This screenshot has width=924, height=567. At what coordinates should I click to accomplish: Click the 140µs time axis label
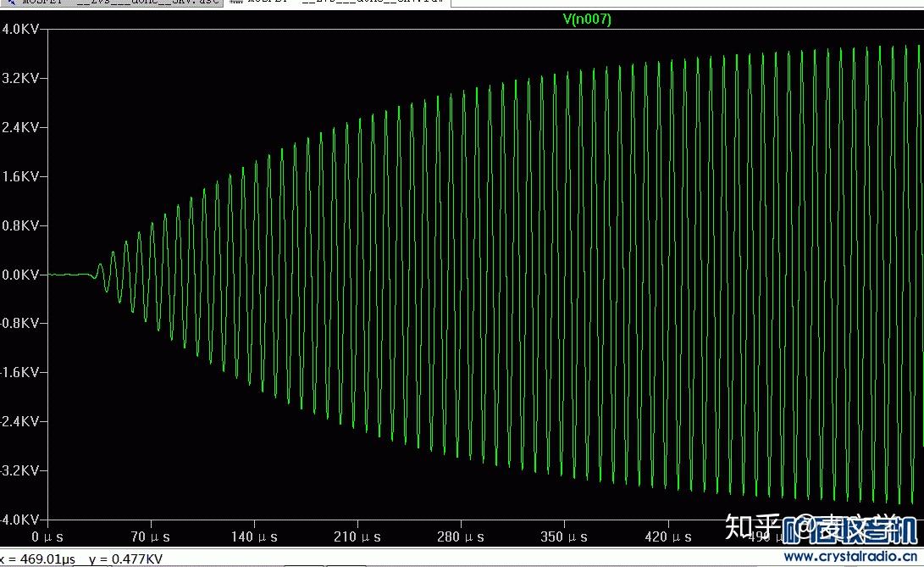254,536
